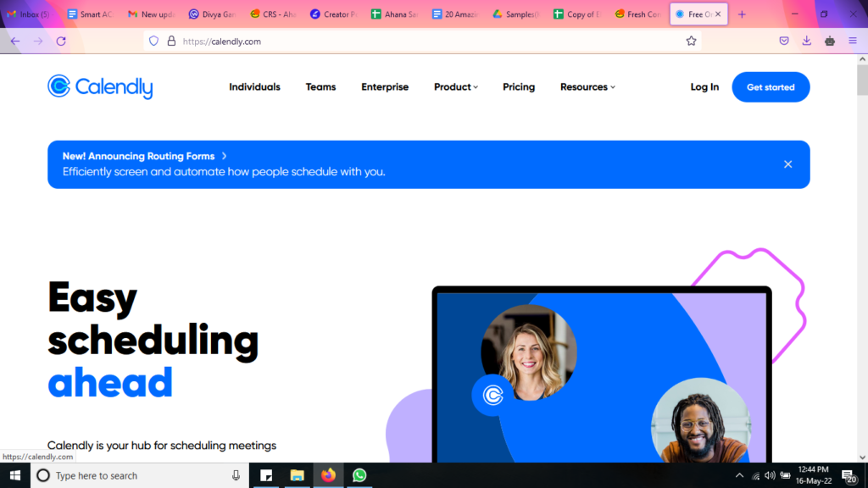Open the tracking protection shield icon
The image size is (868, 488).
pyautogui.click(x=154, y=41)
